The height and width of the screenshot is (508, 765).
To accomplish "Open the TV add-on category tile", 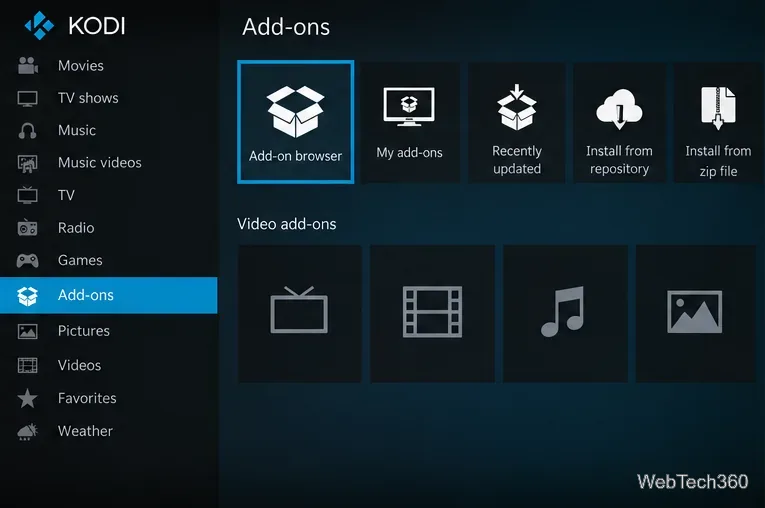I will click(300, 313).
